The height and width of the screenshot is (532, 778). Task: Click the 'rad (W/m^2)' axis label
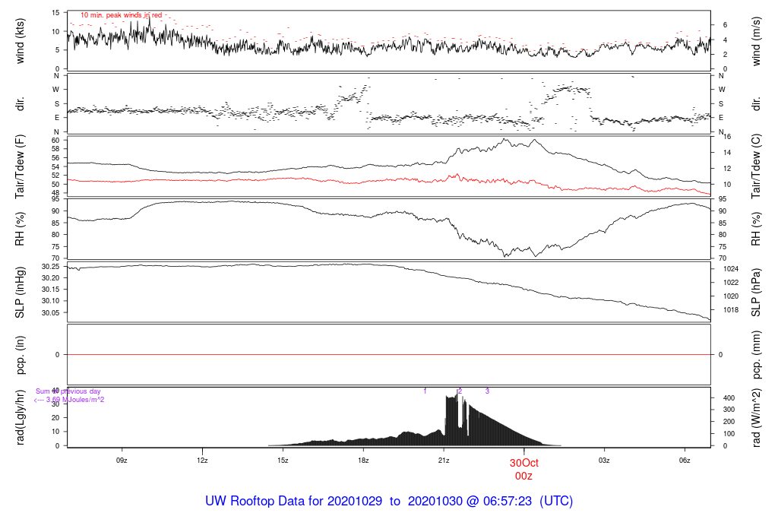756,417
